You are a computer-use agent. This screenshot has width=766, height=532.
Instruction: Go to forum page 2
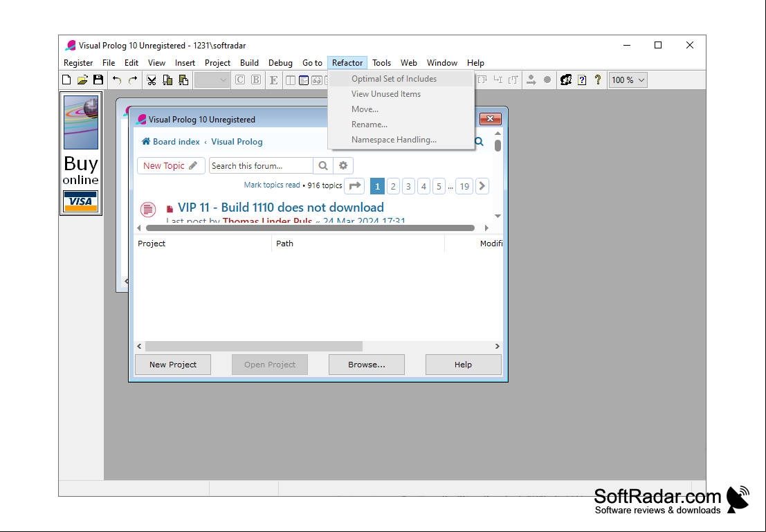click(x=393, y=186)
